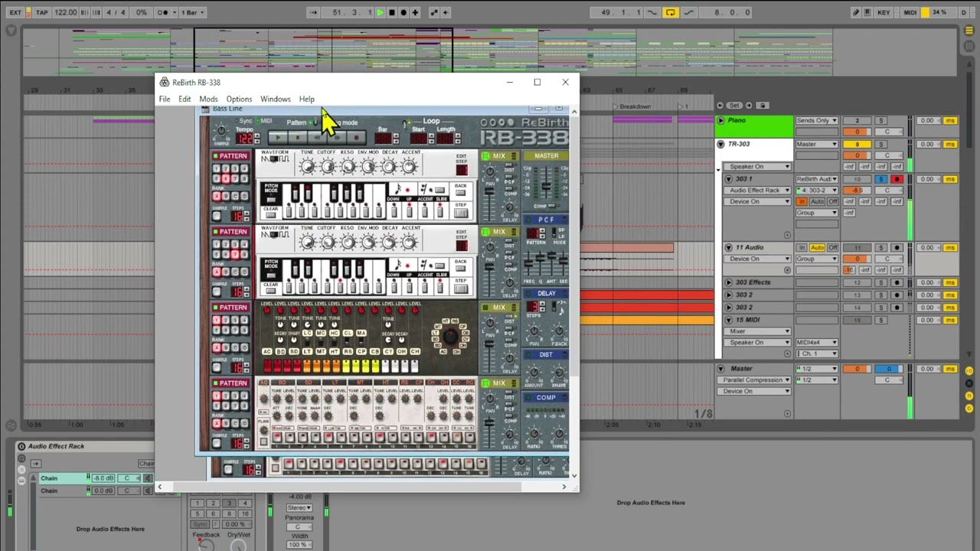
Task: Solo the Piano track
Action: coord(881,121)
